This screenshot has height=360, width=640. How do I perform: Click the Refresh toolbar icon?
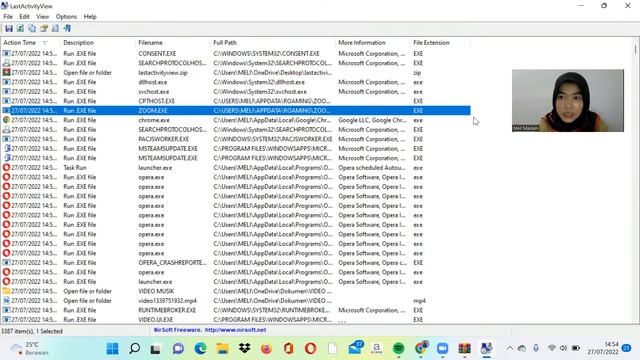(x=20, y=29)
